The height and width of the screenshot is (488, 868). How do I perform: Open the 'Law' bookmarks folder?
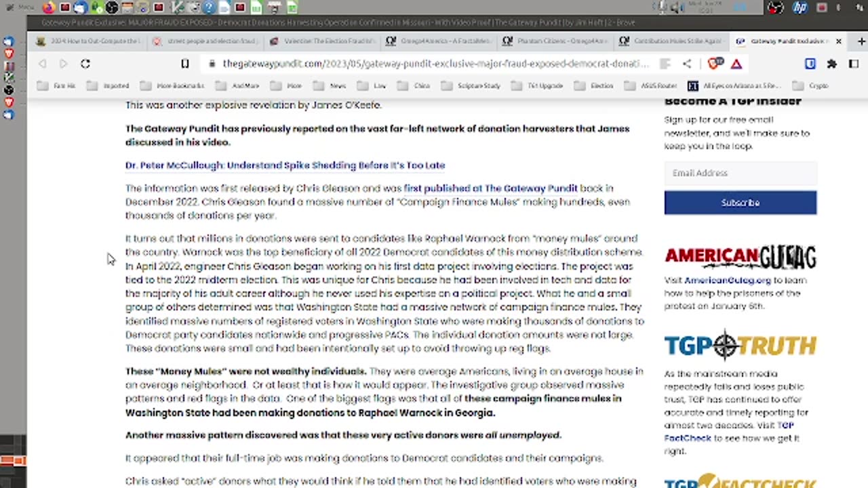click(x=372, y=86)
